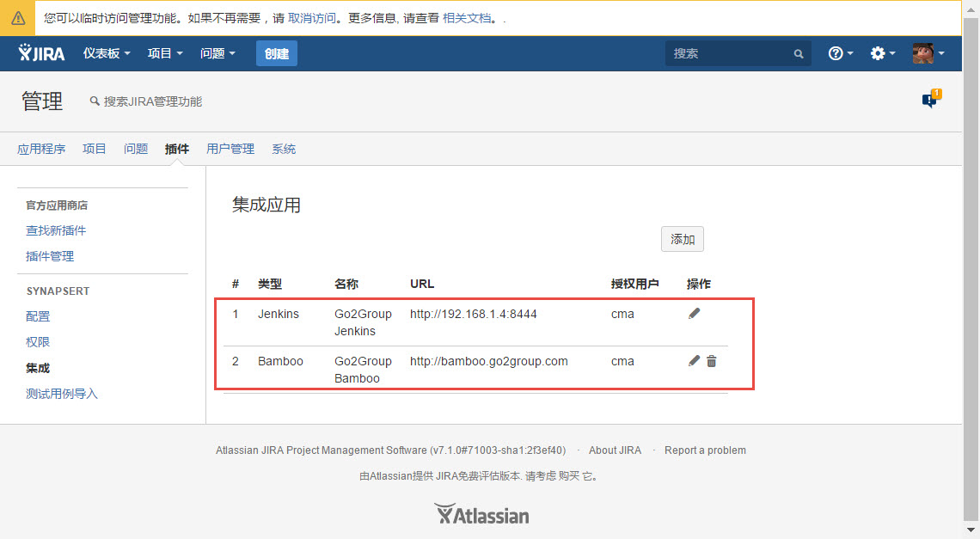Expand the 仪表板 dropdown menu
Screen dimensions: 980x539
[107, 53]
